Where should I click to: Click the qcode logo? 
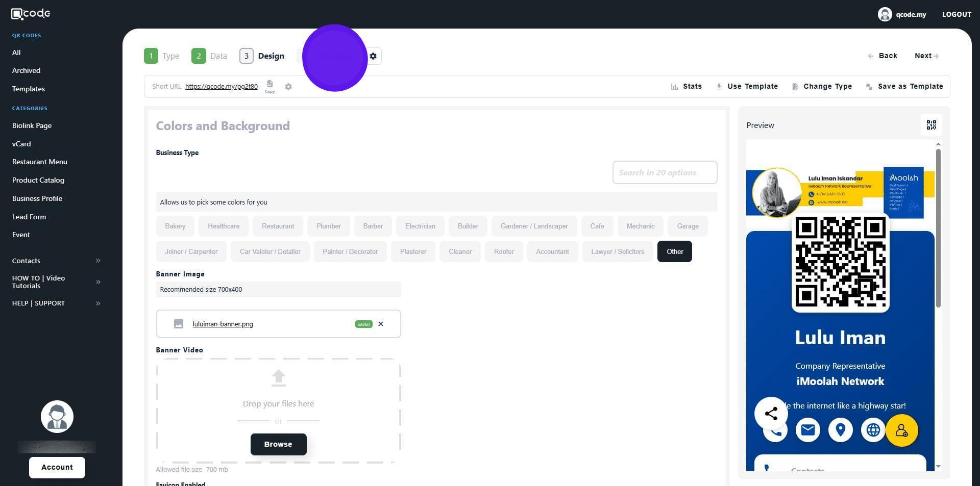[31, 14]
